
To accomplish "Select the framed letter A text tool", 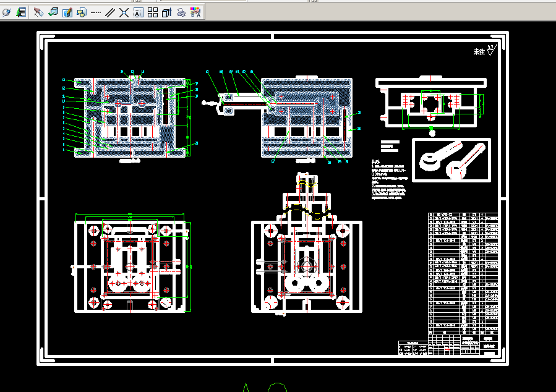I will tap(139, 13).
